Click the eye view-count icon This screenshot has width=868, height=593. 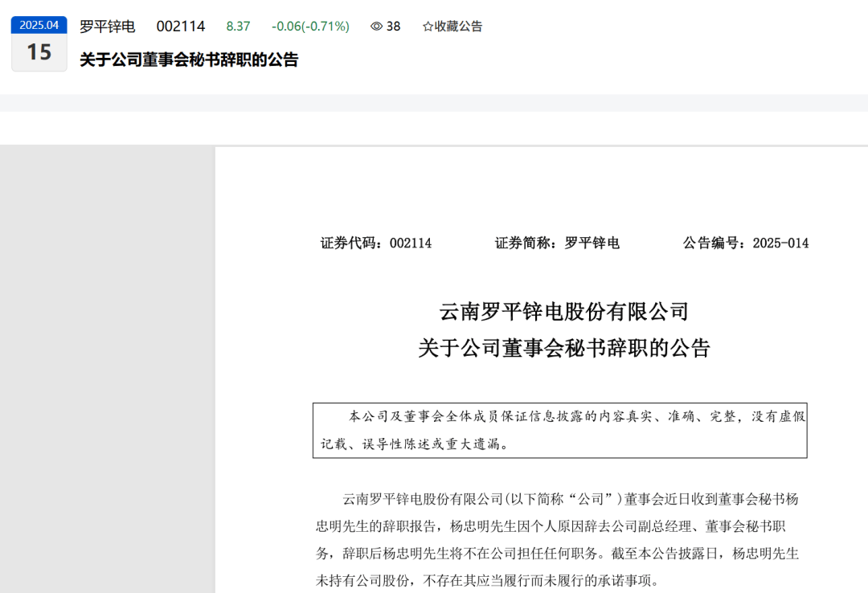point(376,27)
